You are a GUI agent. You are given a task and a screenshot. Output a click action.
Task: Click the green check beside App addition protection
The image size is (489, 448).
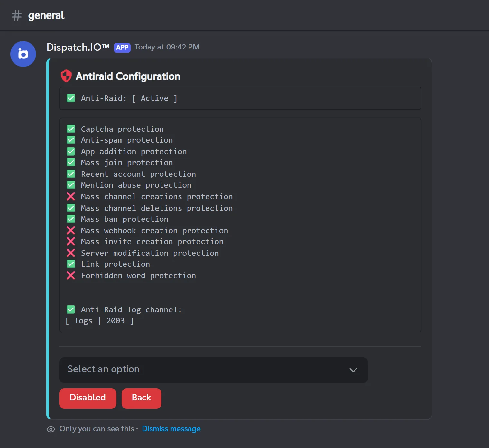pyautogui.click(x=71, y=151)
